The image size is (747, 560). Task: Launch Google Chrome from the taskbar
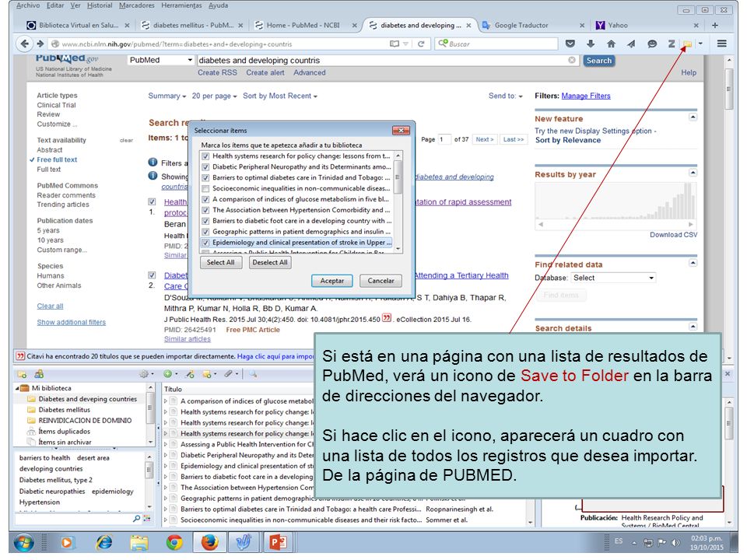point(174,542)
